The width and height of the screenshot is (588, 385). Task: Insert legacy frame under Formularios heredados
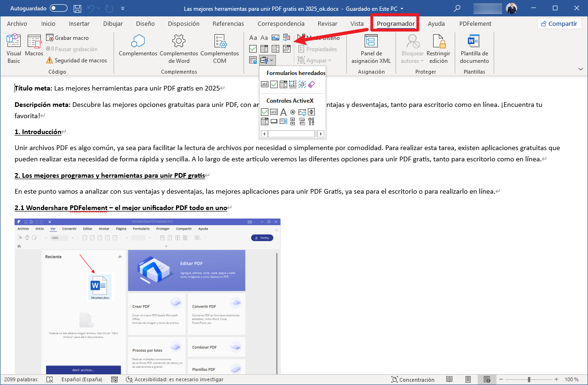coord(293,84)
